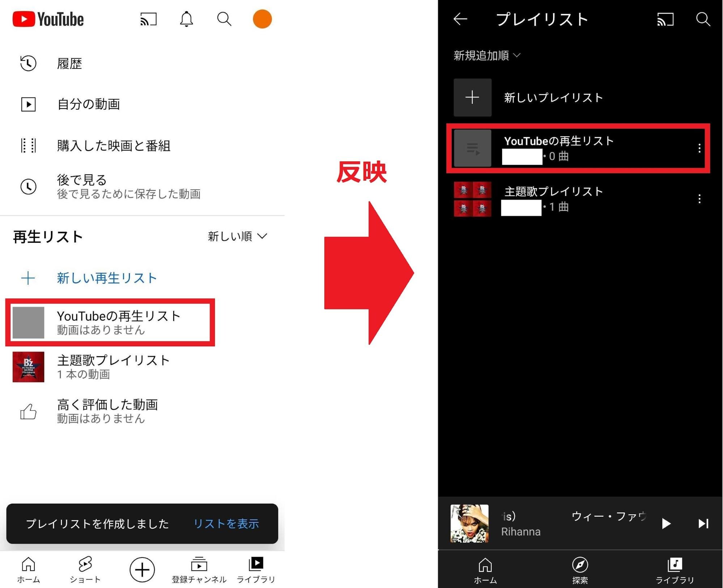This screenshot has height=588, width=723.
Task: Open 主題歌プレイリスト in YouTube Music
Action: pyautogui.click(x=580, y=199)
